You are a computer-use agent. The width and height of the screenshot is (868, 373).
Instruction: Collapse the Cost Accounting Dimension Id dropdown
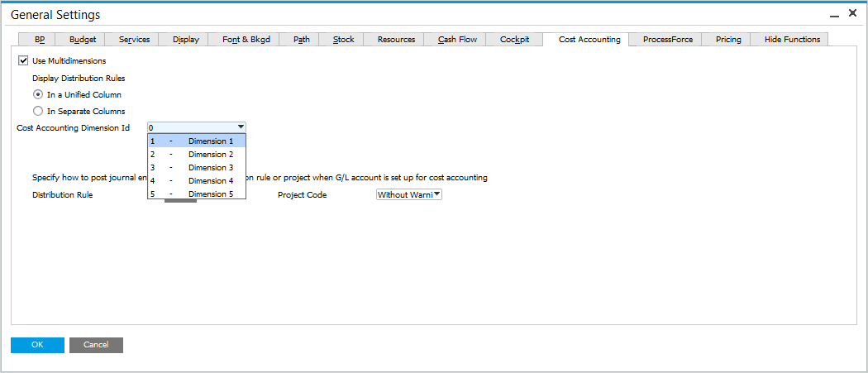point(241,127)
